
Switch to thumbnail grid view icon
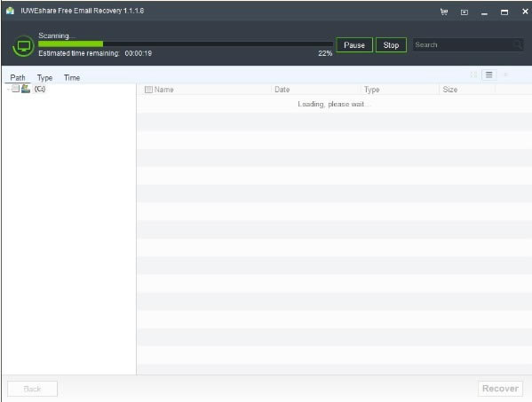[474, 75]
